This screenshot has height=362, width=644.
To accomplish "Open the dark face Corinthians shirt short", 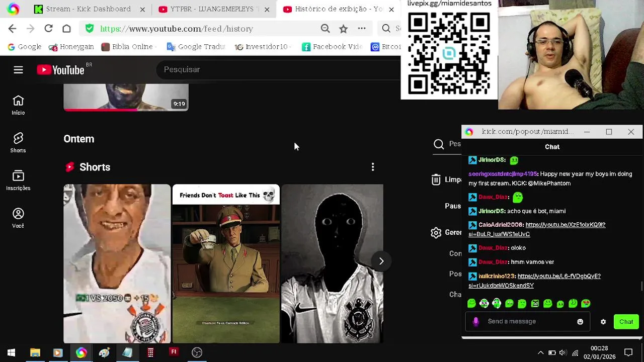I will tap(332, 263).
